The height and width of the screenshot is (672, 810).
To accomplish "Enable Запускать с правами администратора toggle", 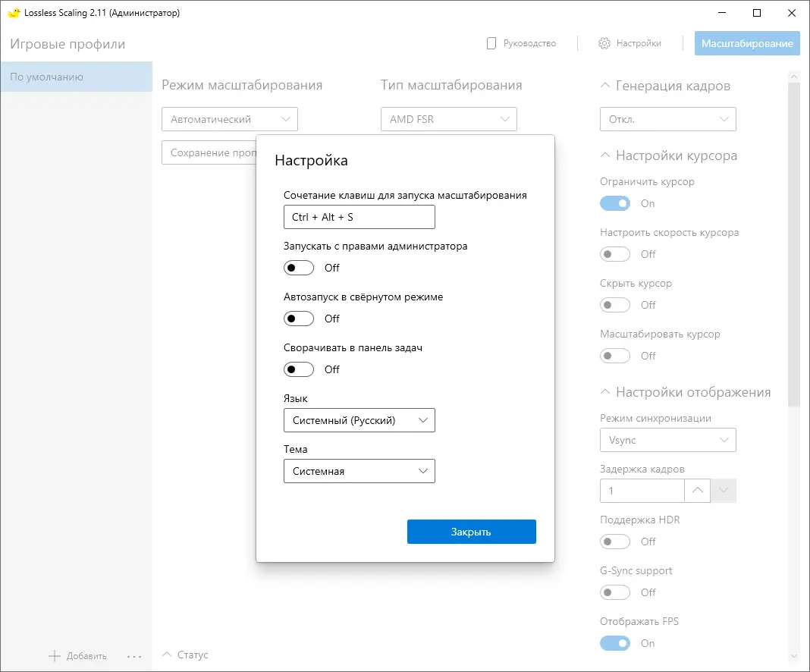I will click(x=299, y=268).
